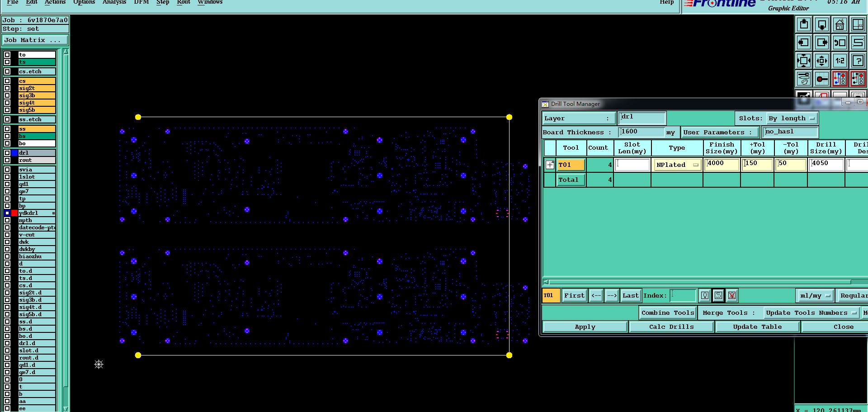Click the Index input field
The width and height of the screenshot is (868, 412).
click(x=683, y=295)
